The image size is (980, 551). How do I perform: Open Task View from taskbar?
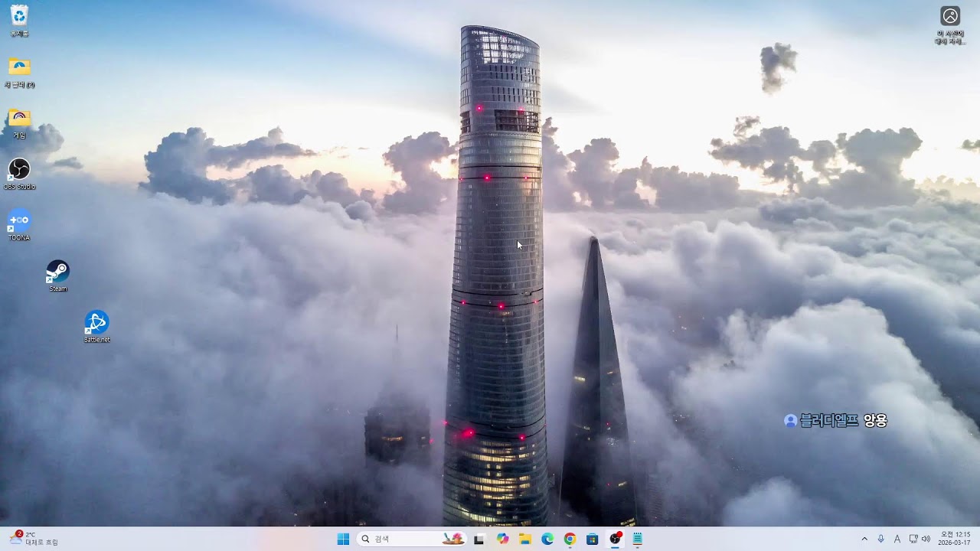tap(479, 539)
